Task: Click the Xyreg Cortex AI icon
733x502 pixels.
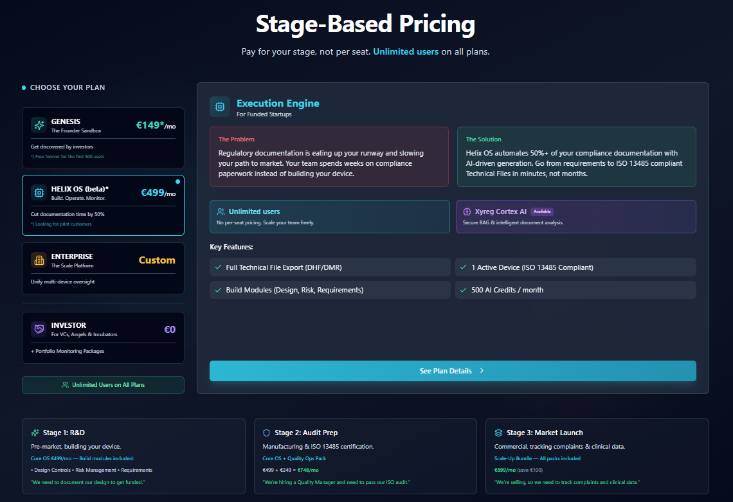Action: tap(465, 212)
